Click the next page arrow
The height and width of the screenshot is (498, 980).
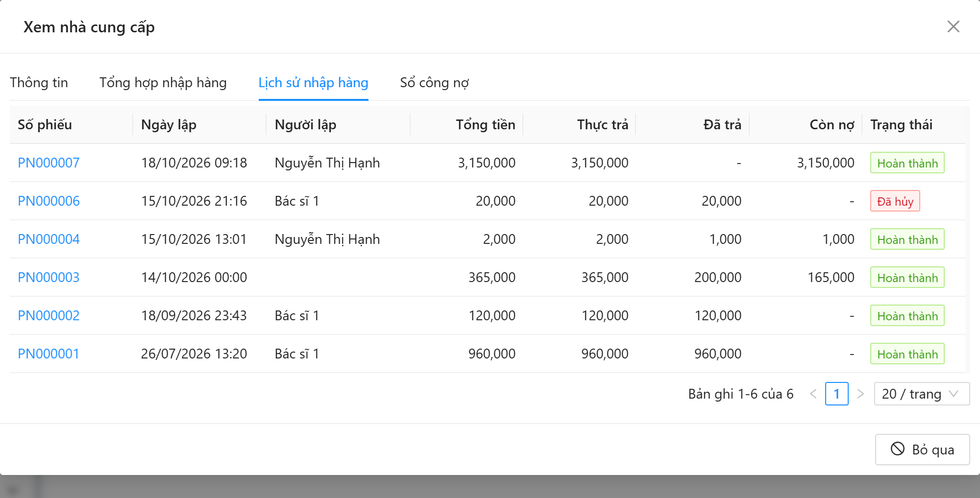(860, 394)
